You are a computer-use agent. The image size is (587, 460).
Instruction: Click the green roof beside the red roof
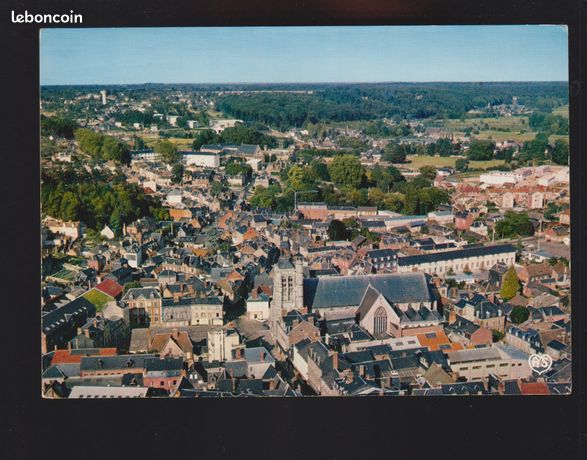click(x=98, y=299)
